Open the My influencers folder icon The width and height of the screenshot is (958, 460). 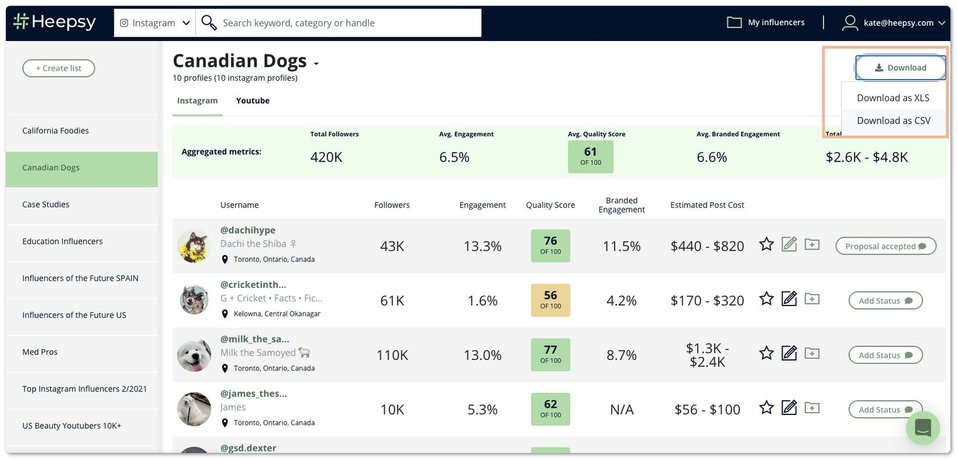(x=734, y=23)
